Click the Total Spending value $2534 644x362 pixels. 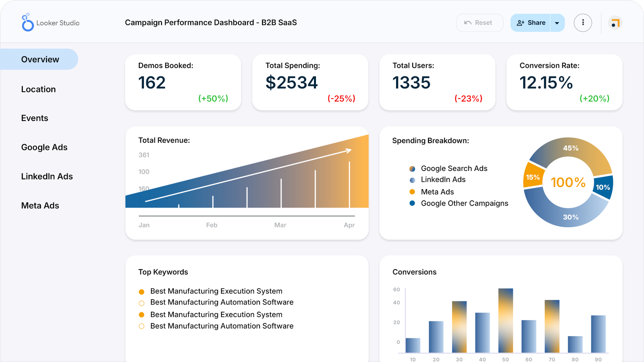(x=292, y=83)
